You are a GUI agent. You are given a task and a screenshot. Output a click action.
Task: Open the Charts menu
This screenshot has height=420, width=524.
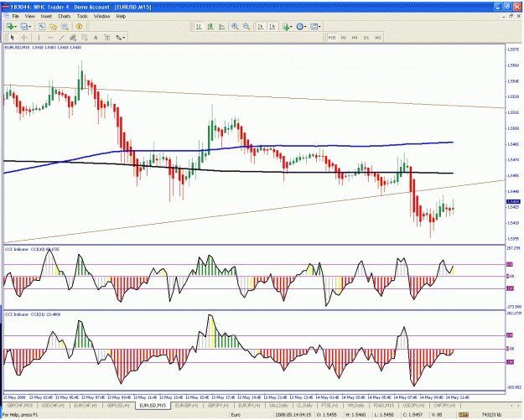pos(65,16)
